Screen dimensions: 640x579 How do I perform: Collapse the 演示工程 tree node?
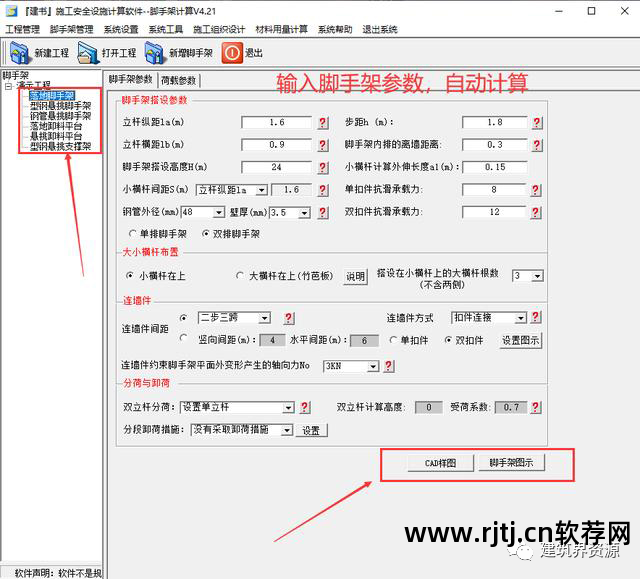point(9,86)
